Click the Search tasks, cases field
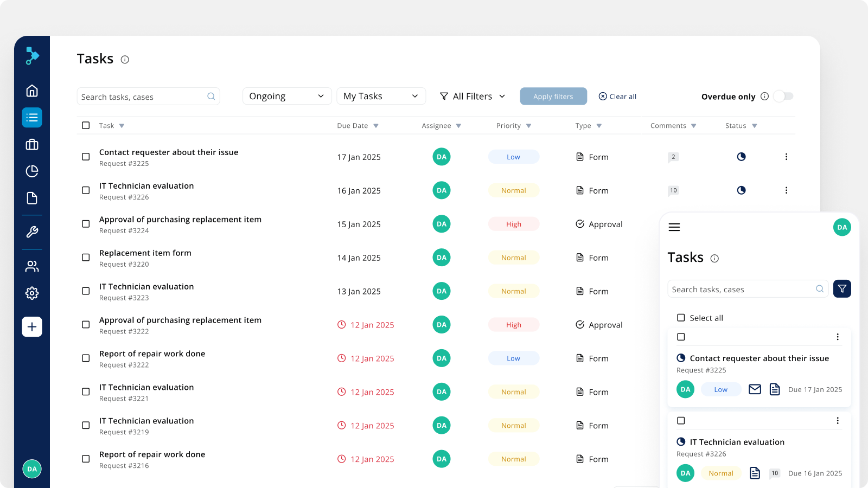The height and width of the screenshot is (488, 868). pos(142,97)
